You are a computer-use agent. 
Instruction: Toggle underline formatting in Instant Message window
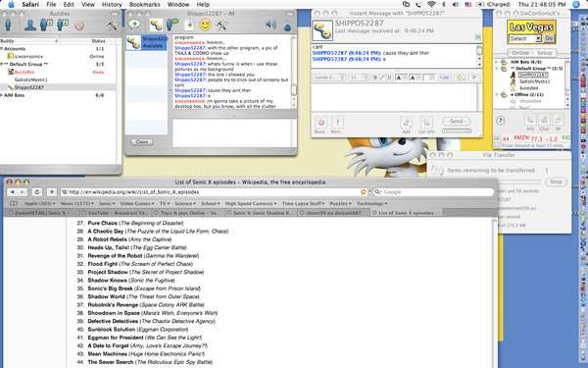pos(389,78)
